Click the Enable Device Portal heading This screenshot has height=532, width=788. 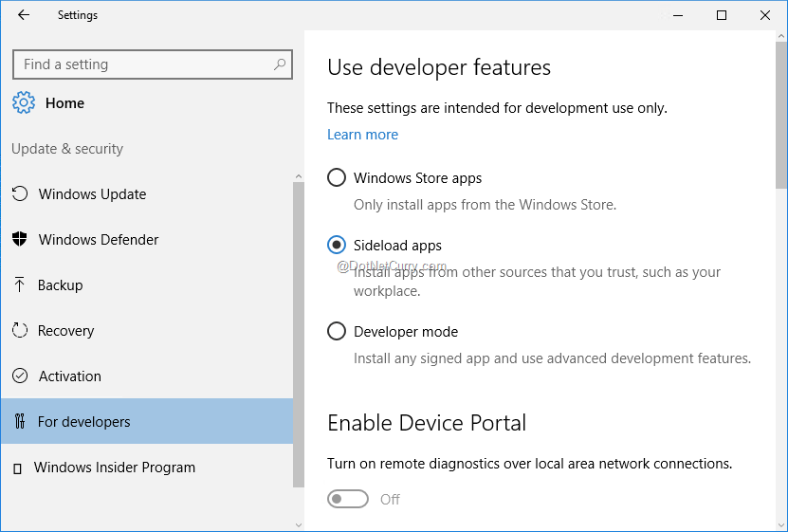[427, 423]
